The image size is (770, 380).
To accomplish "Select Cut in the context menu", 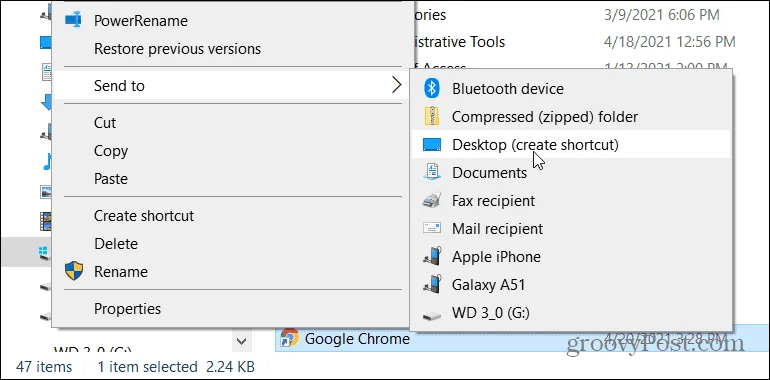I will pos(105,123).
